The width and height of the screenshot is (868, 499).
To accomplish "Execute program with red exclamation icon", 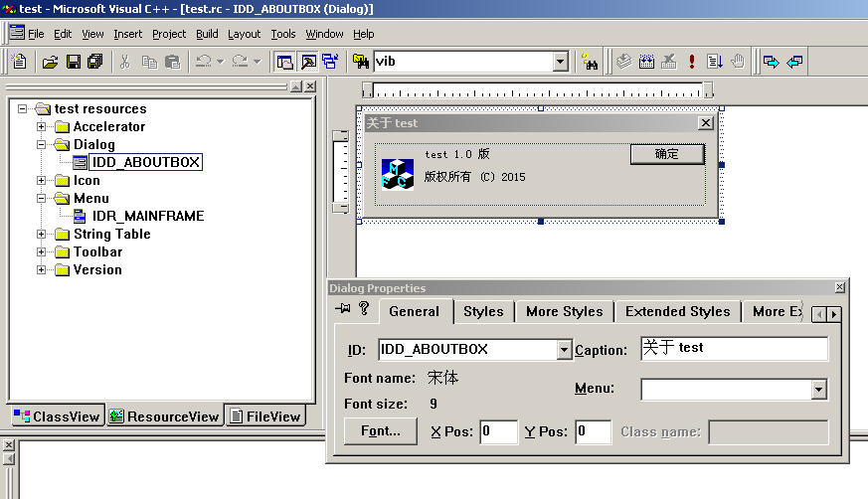I will point(691,62).
